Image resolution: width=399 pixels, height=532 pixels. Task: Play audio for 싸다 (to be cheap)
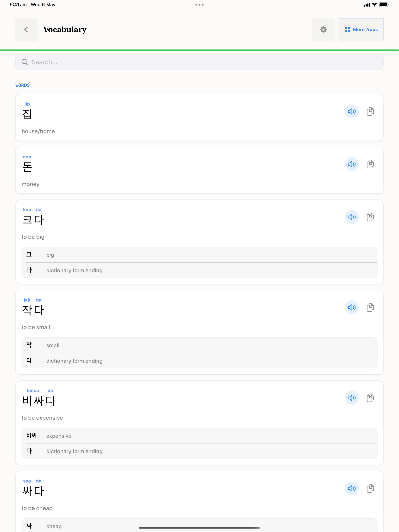(x=352, y=488)
